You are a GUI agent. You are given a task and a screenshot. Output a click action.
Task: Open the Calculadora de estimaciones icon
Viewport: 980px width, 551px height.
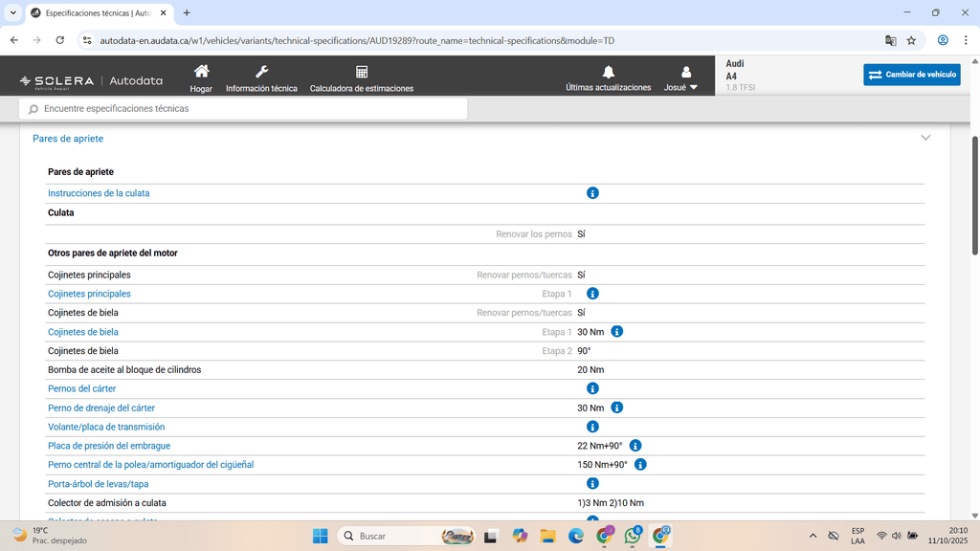362,73
